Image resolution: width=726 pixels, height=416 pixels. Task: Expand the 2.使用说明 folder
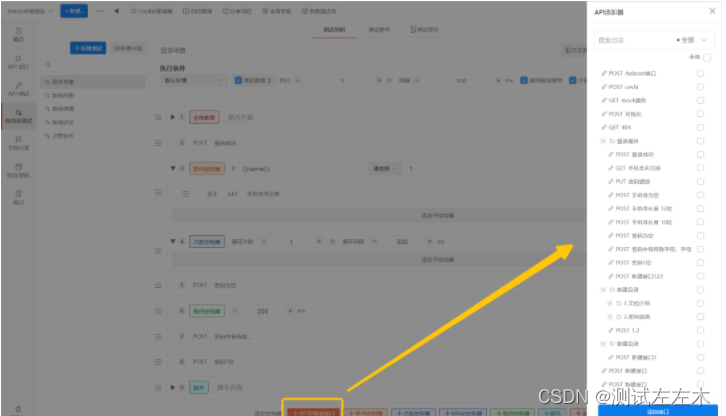(609, 317)
